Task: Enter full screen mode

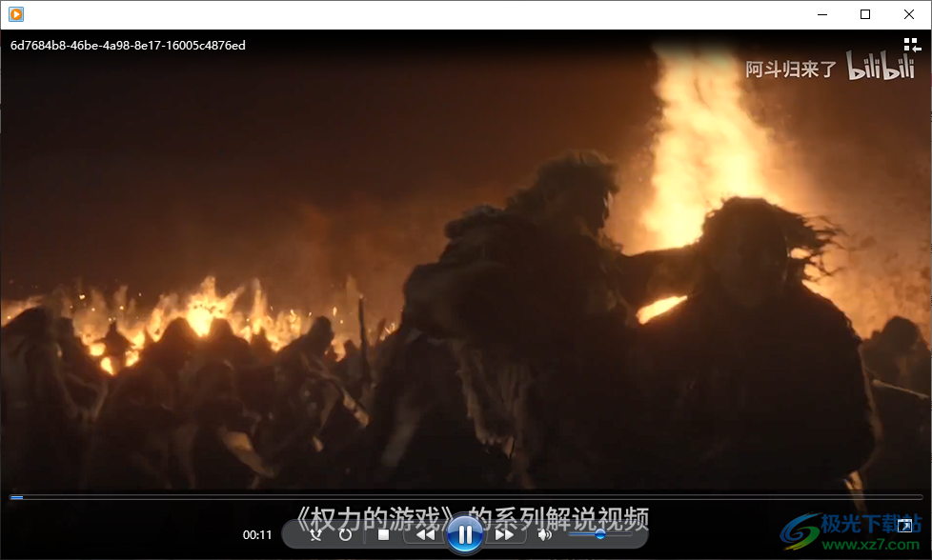Action: tap(904, 526)
